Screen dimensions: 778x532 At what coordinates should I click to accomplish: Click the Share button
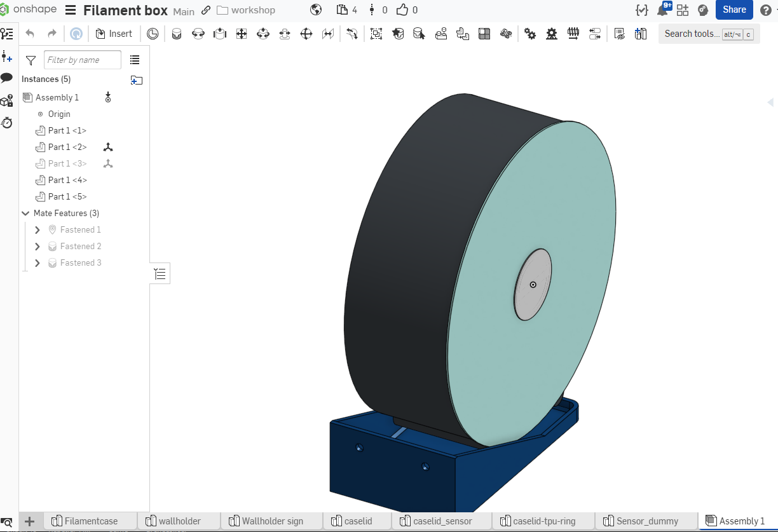coord(734,10)
